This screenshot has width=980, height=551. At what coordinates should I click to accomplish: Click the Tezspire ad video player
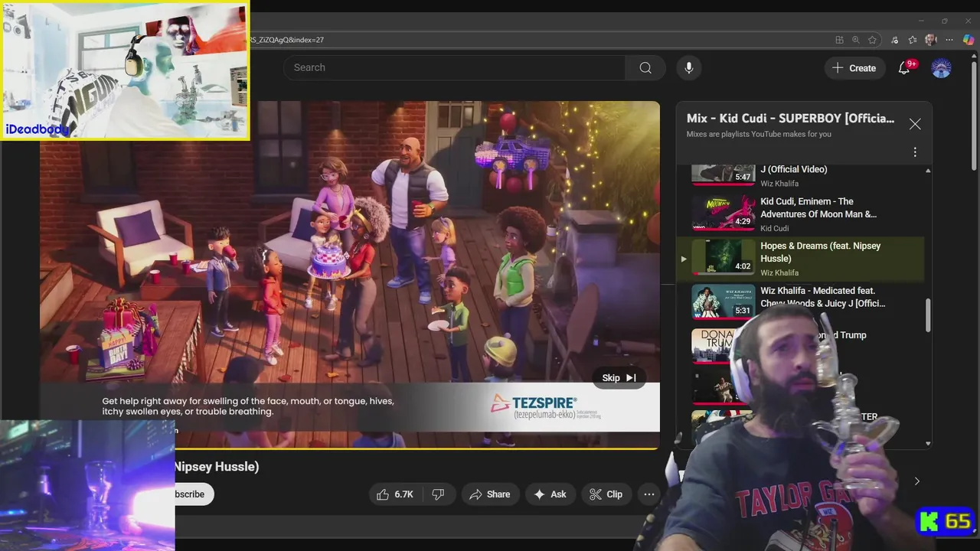pos(350,274)
